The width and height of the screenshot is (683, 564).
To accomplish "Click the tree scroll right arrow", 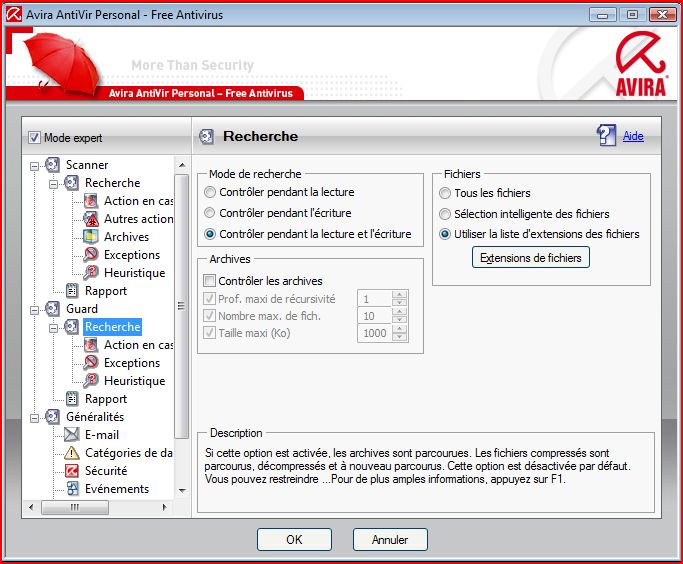I will pos(164,507).
